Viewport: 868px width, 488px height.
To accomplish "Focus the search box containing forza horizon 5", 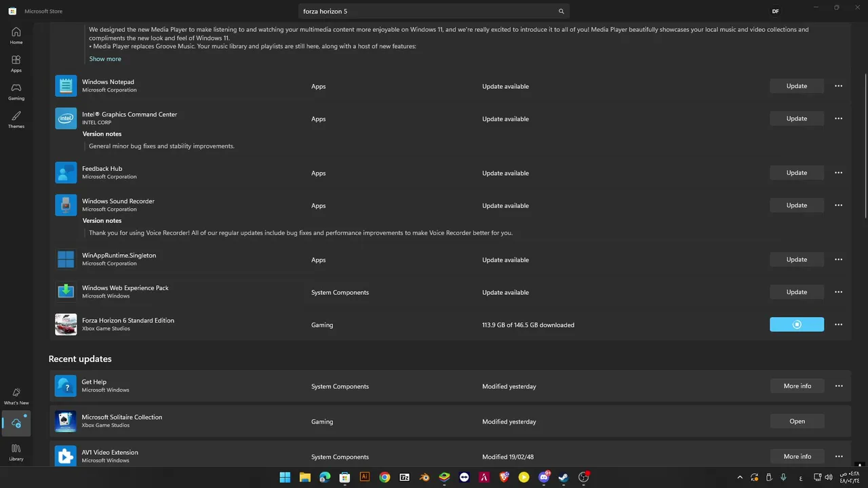I will click(433, 12).
